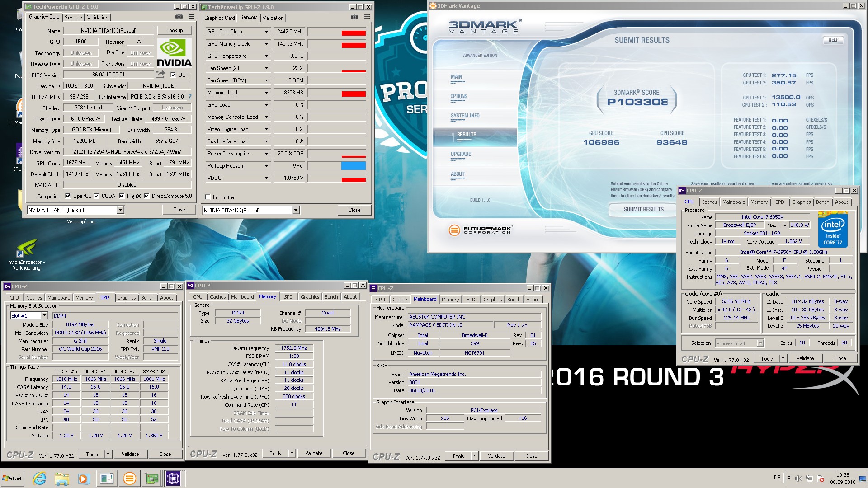Click the blue question mark beside Bus Interface

190,97
